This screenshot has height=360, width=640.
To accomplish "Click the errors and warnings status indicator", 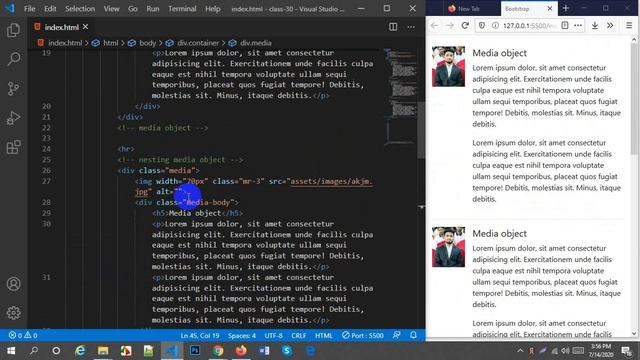I will 23,335.
